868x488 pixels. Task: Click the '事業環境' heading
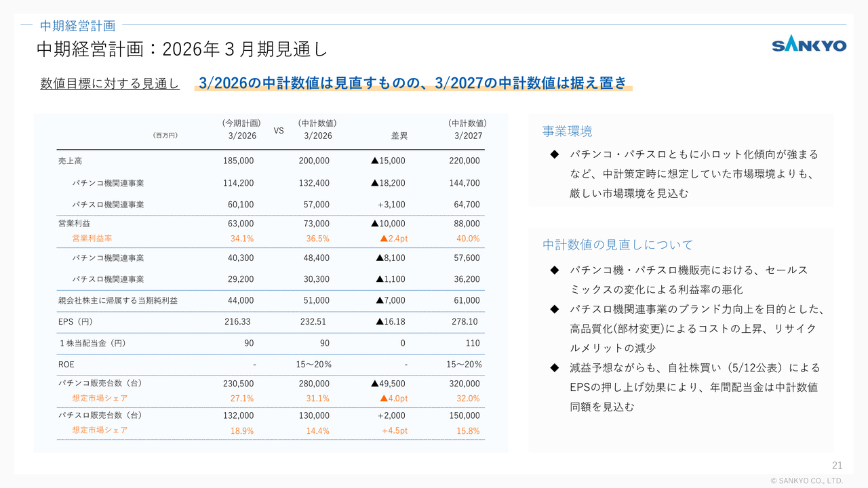pyautogui.click(x=568, y=131)
